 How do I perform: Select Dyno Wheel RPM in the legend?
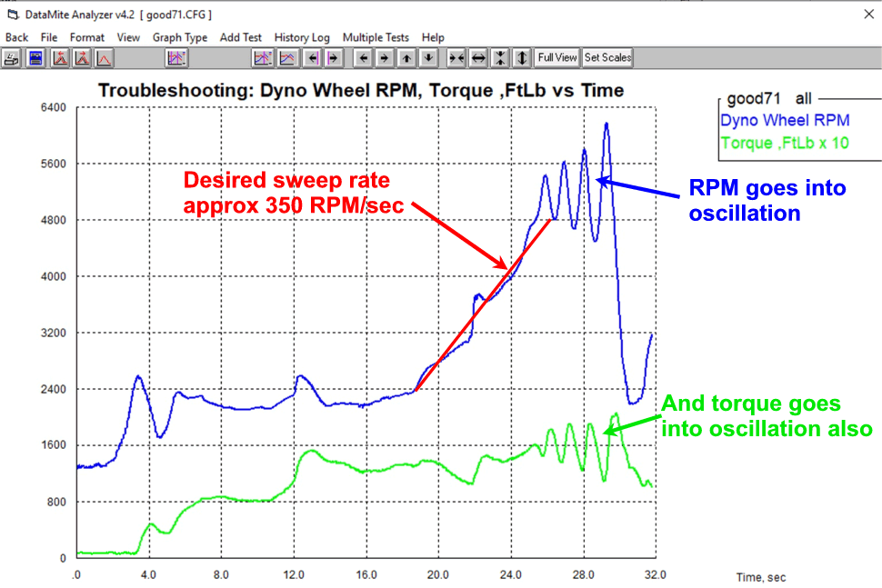click(785, 120)
